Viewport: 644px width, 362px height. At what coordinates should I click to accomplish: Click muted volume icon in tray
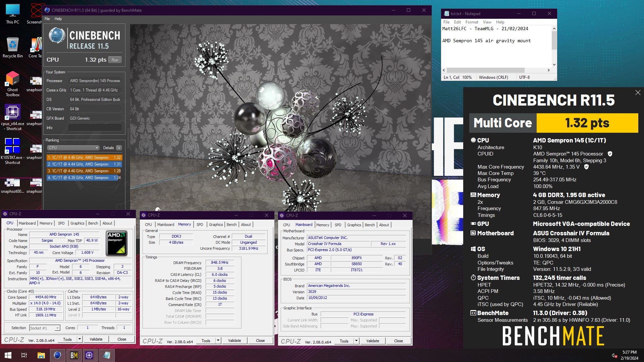[614, 355]
